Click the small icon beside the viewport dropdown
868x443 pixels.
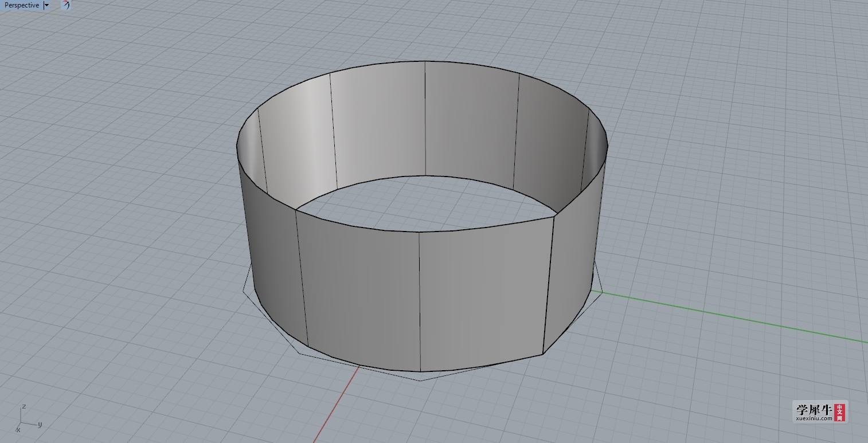coord(66,5)
